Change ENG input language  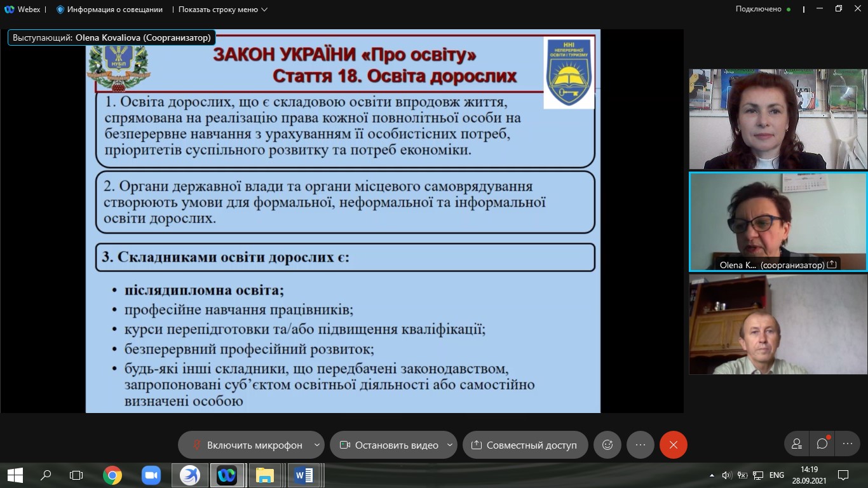[x=776, y=475]
